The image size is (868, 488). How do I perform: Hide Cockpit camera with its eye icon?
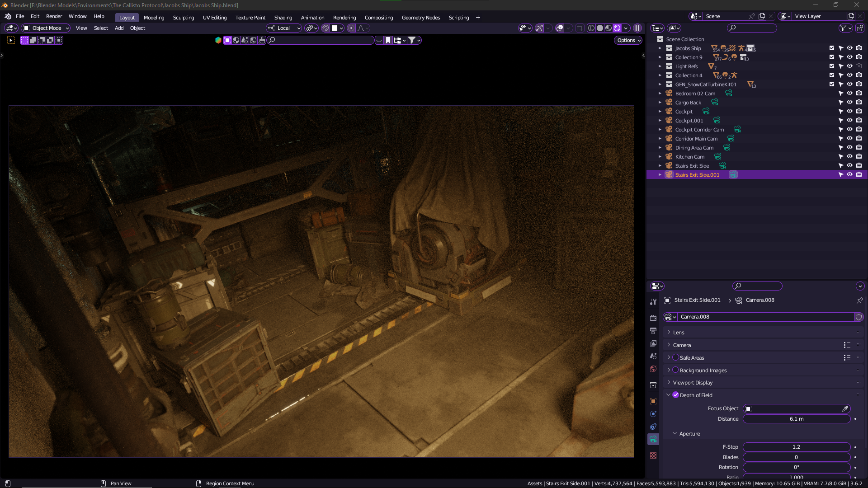click(850, 111)
